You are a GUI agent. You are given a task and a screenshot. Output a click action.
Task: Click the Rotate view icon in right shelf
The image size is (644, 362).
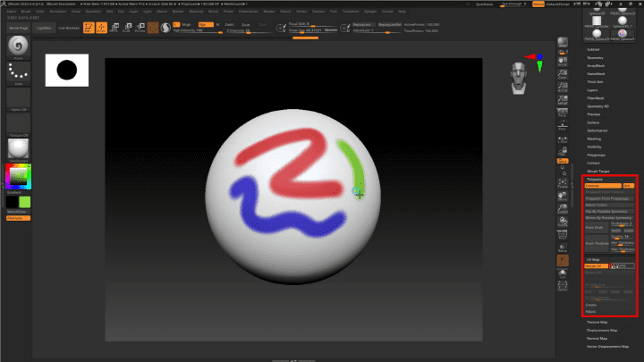click(x=563, y=222)
